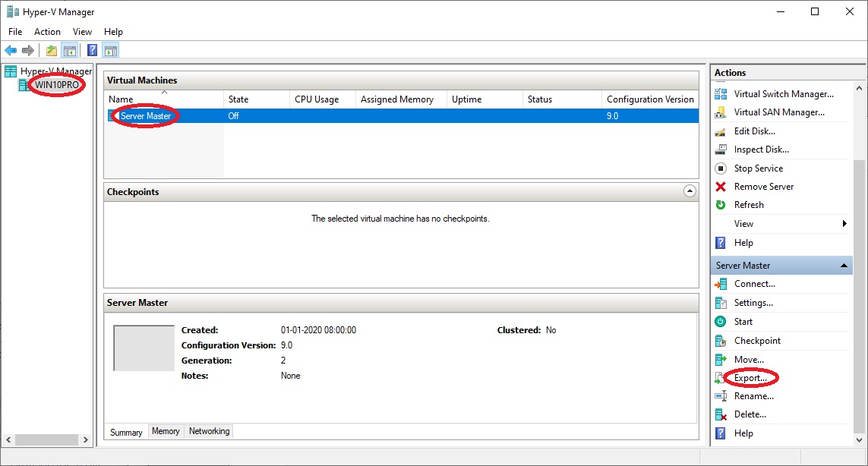The image size is (868, 466).
Task: Open the File menu
Action: [15, 32]
